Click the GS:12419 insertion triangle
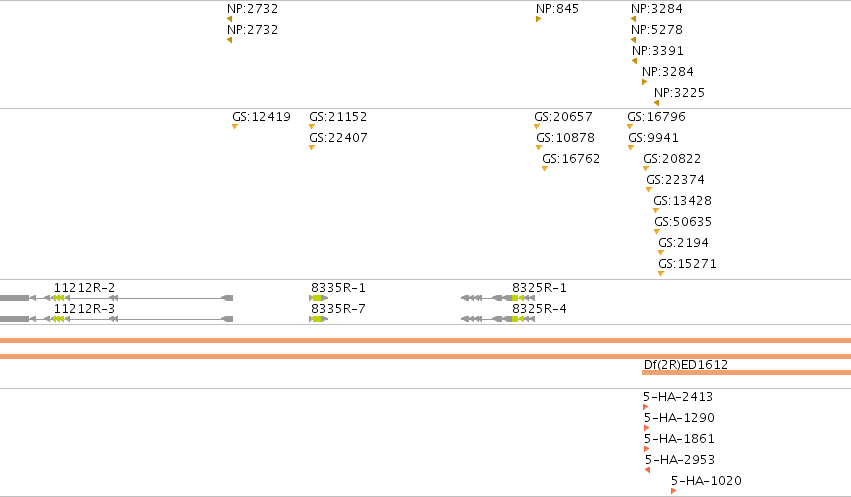 tap(235, 126)
